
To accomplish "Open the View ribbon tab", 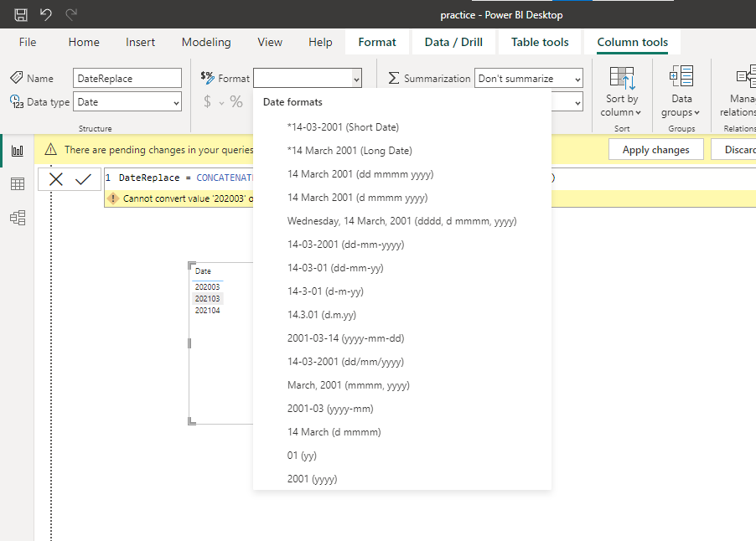I will pos(270,42).
